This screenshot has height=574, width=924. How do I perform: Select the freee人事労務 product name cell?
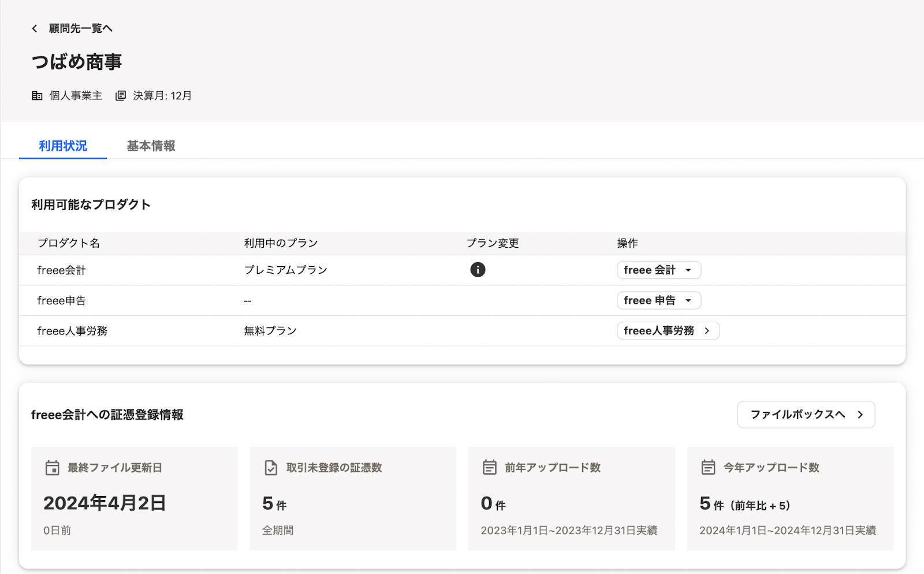tap(72, 331)
